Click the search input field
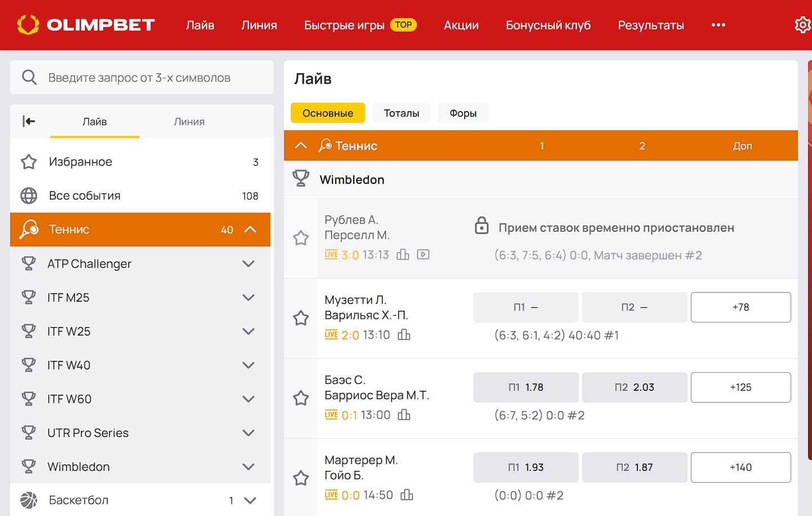Image resolution: width=812 pixels, height=516 pixels. pos(142,77)
